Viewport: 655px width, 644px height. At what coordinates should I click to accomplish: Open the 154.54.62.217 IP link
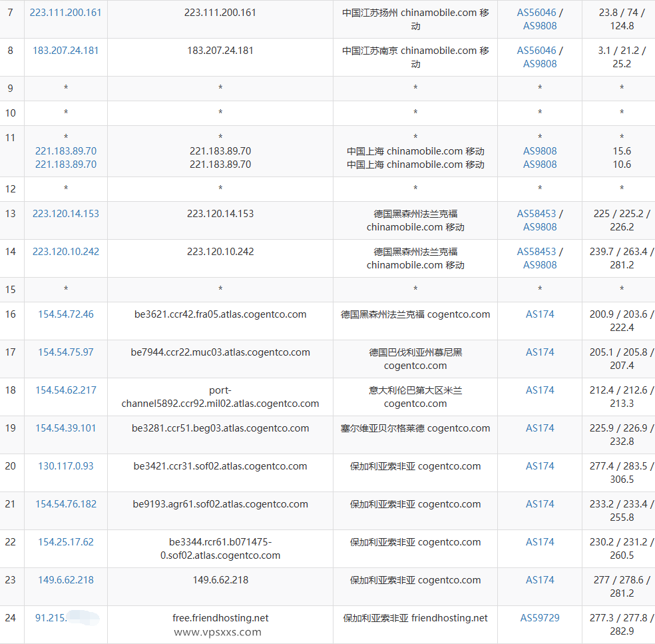(66, 390)
